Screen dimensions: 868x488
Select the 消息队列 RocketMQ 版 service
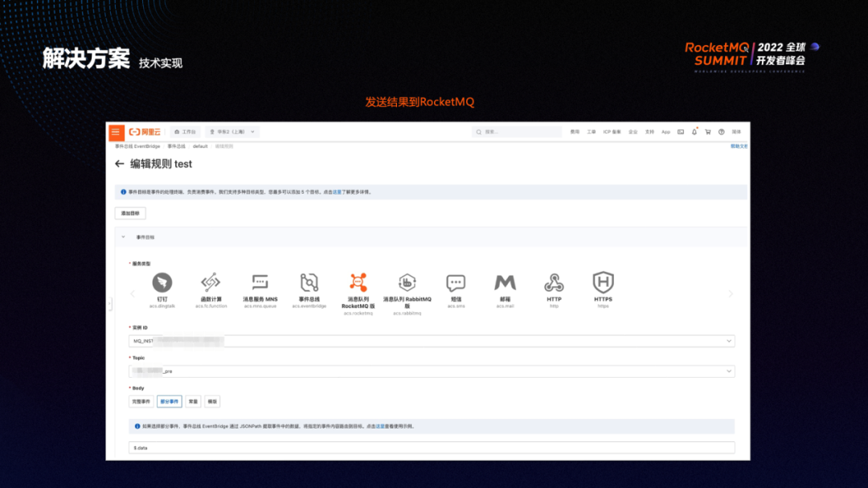click(358, 293)
